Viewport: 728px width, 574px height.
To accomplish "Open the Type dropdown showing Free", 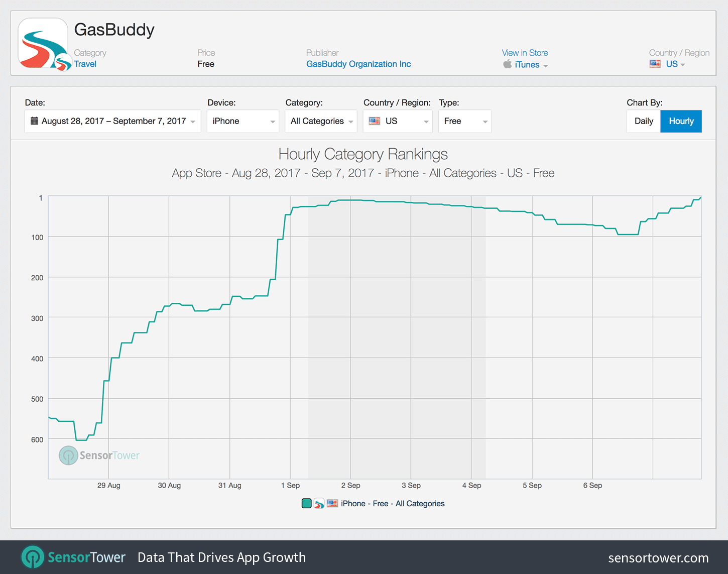I will tap(464, 121).
